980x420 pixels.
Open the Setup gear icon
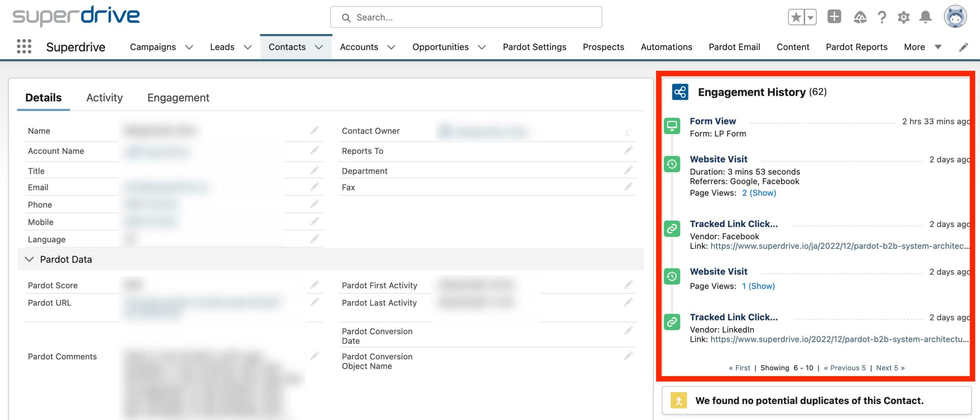tap(903, 17)
